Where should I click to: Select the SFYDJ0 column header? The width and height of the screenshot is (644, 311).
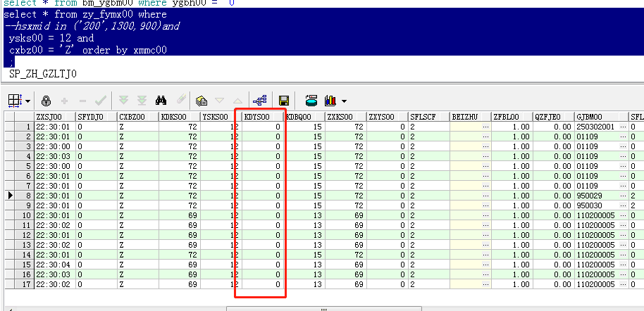pos(97,117)
